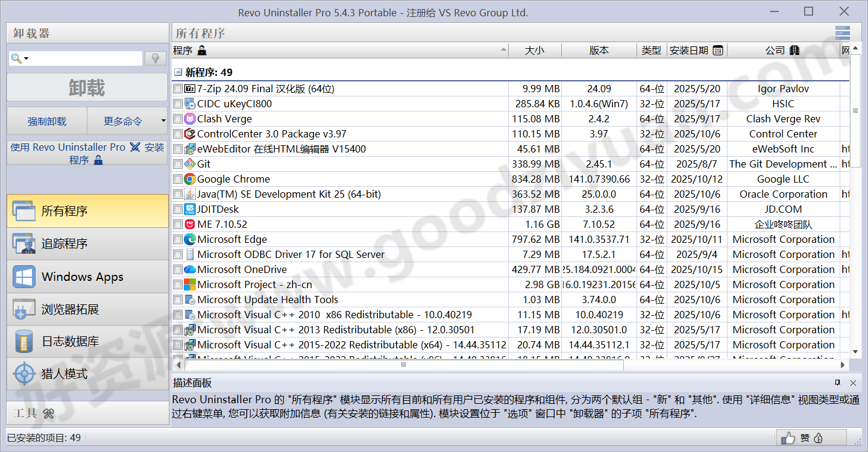Open the hamburger menu at top right
The image size is (868, 452).
coord(842,33)
